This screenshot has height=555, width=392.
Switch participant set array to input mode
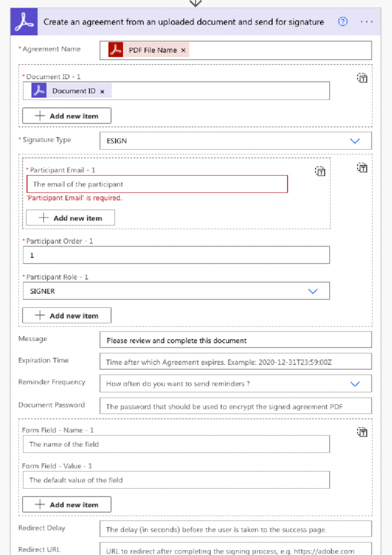[x=362, y=168]
